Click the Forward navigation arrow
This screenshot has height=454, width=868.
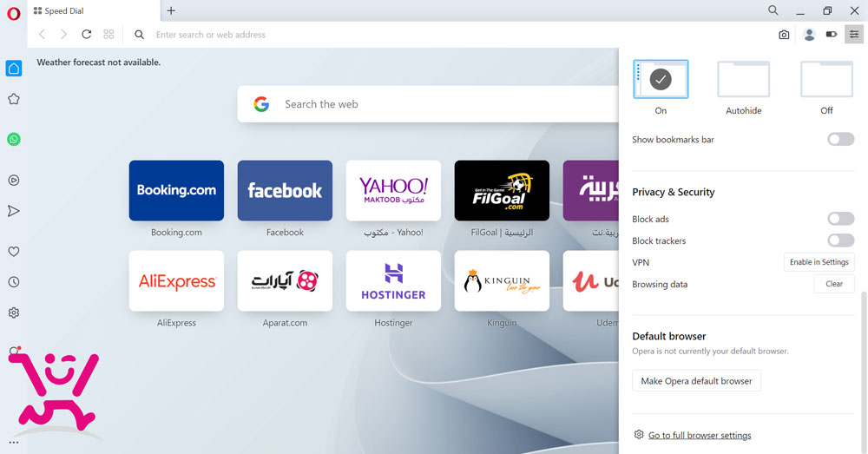63,35
